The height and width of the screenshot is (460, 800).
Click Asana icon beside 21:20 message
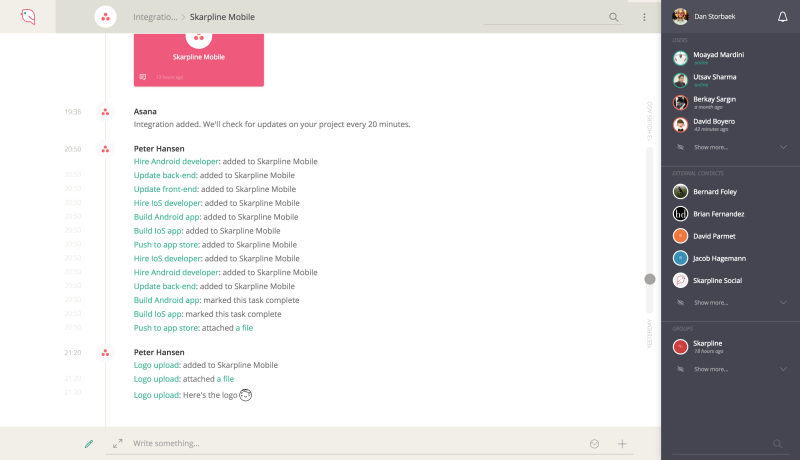(x=105, y=352)
